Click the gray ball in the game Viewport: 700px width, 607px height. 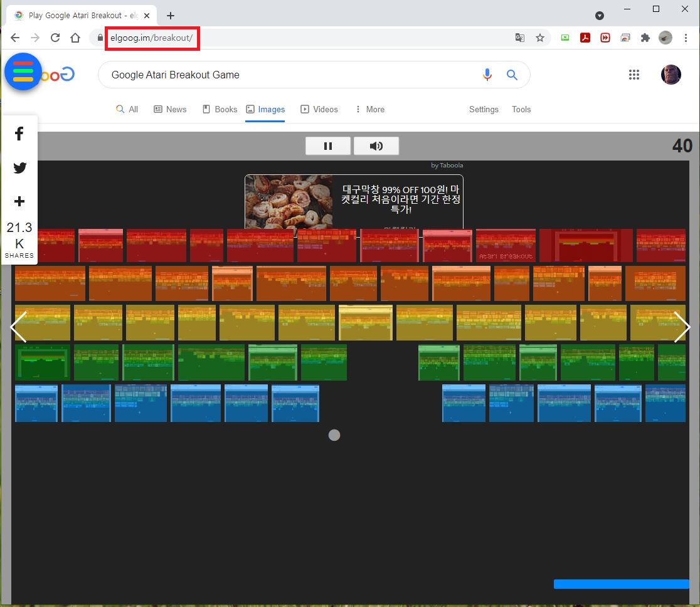[x=334, y=435]
